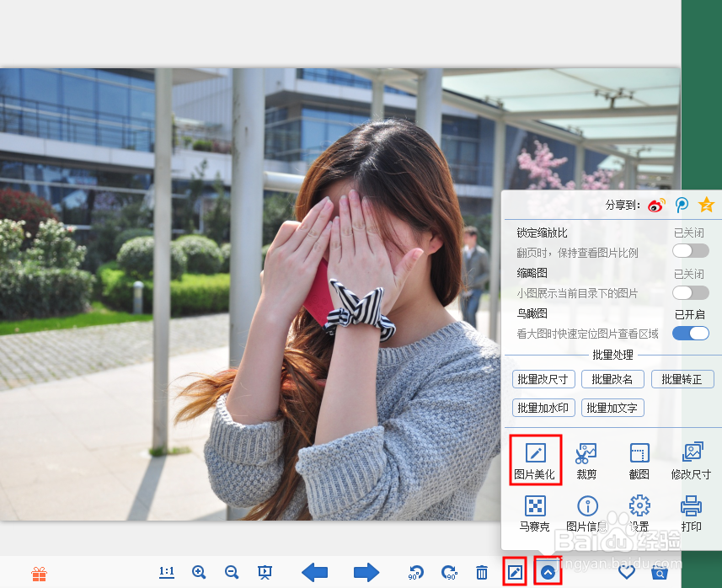
Task: Select the 马赛克 mosaic tool
Action: click(x=535, y=513)
